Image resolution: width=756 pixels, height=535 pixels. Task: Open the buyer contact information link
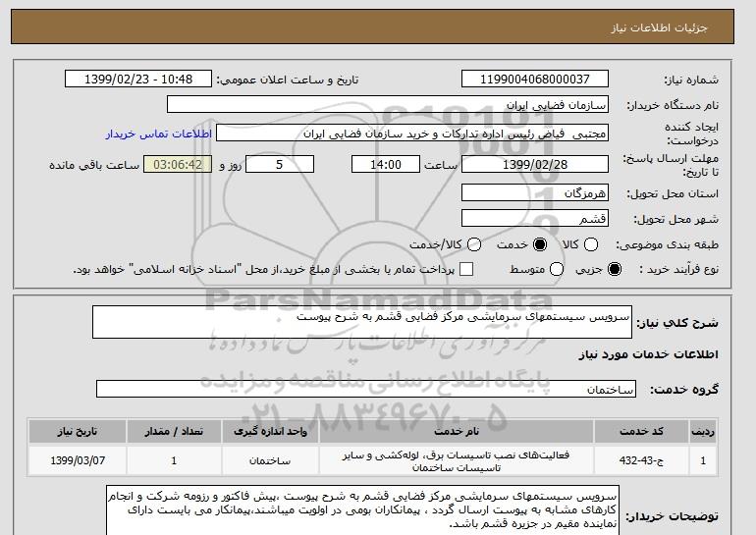pyautogui.click(x=159, y=134)
